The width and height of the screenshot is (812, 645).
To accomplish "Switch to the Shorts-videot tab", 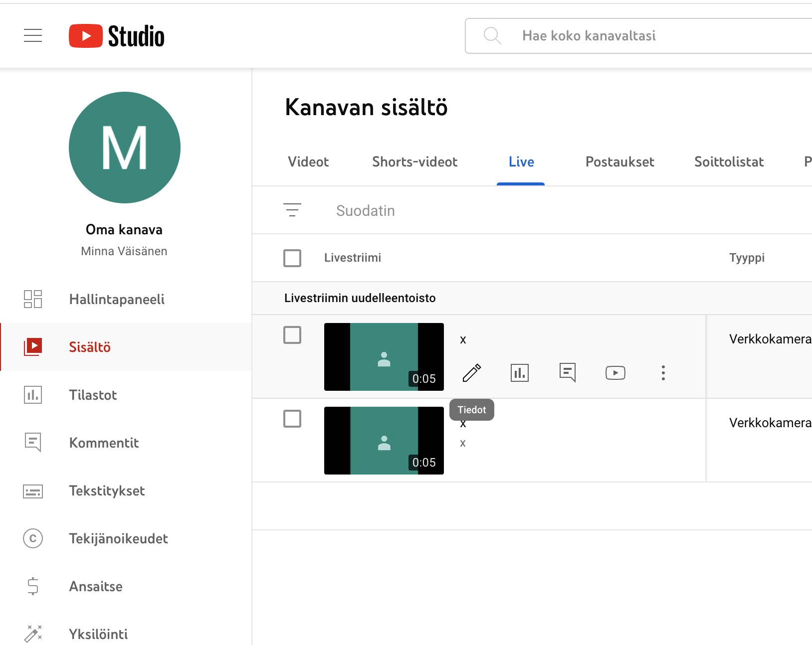I will pos(414,162).
